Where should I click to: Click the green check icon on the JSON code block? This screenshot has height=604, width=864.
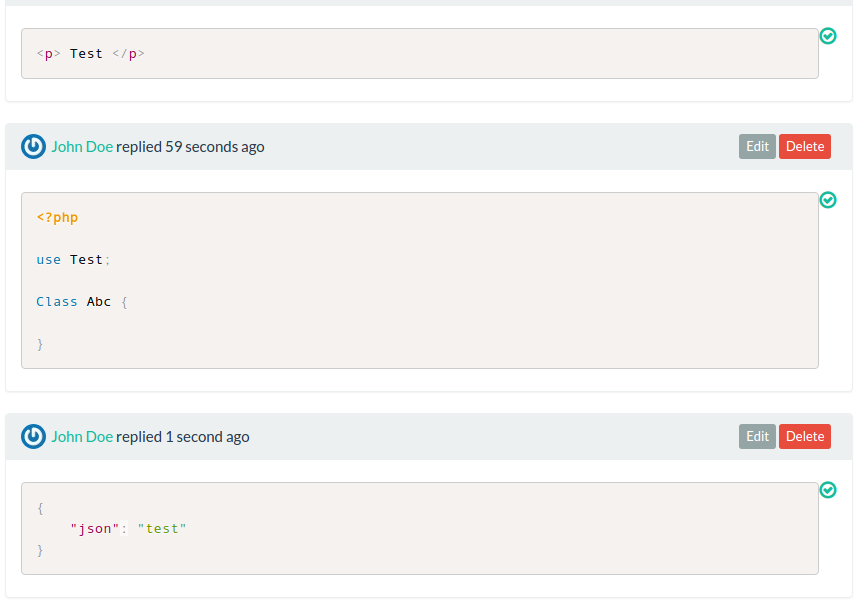click(828, 490)
